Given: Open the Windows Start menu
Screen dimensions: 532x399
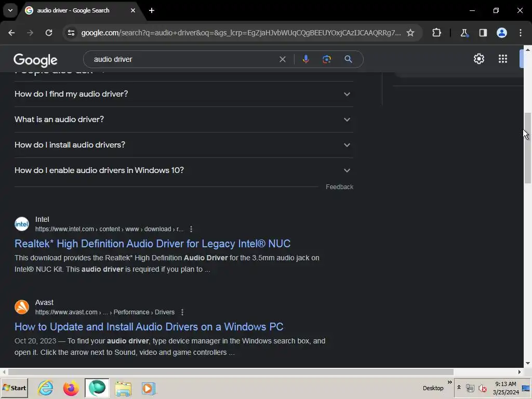Looking at the screenshot, I should (14, 388).
